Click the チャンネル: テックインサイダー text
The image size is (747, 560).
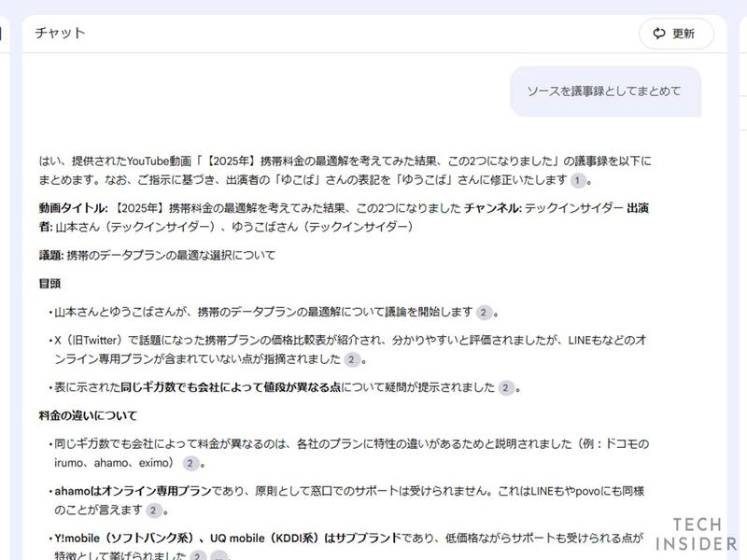click(538, 209)
